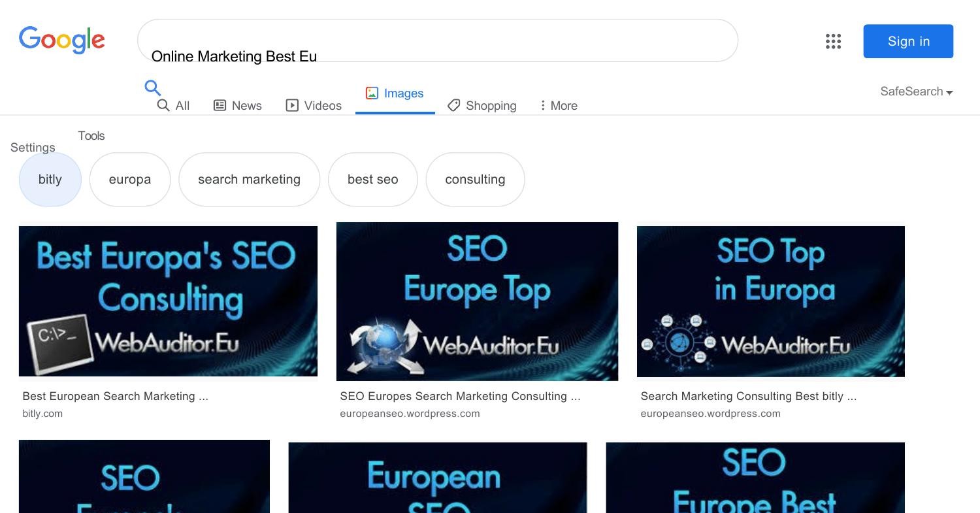Open the European SEO image in second row
The height and width of the screenshot is (513, 980).
[x=438, y=478]
